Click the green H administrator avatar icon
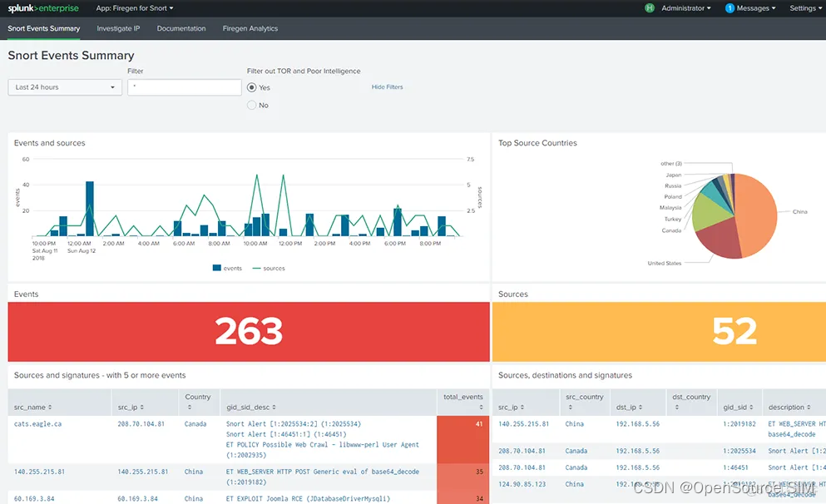 coord(650,7)
